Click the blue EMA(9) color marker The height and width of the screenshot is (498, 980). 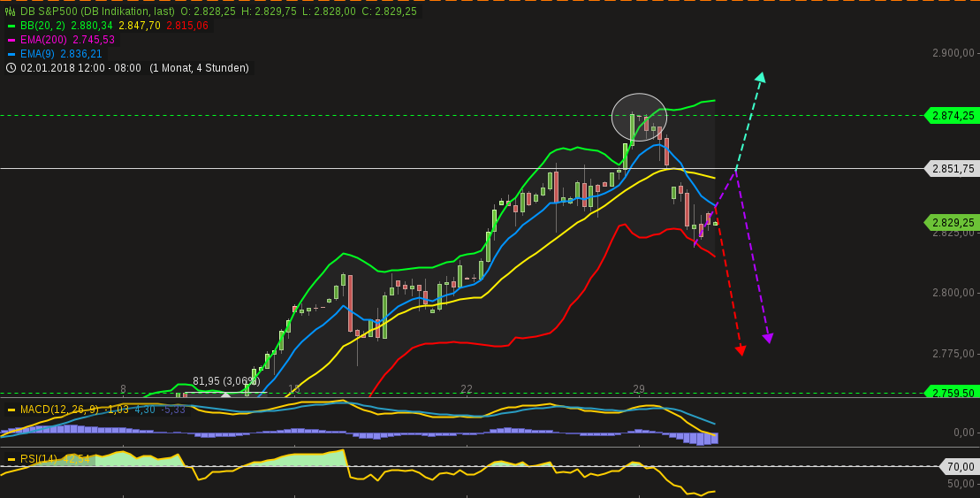coord(11,54)
